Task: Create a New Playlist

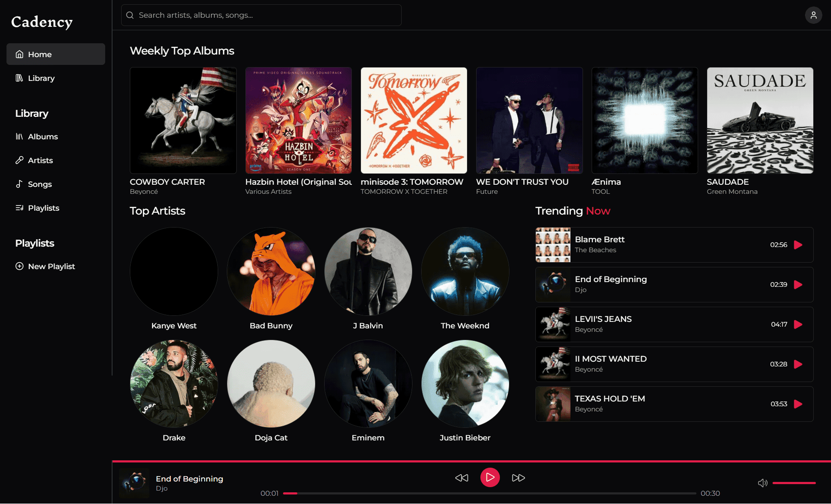Action: click(x=56, y=266)
